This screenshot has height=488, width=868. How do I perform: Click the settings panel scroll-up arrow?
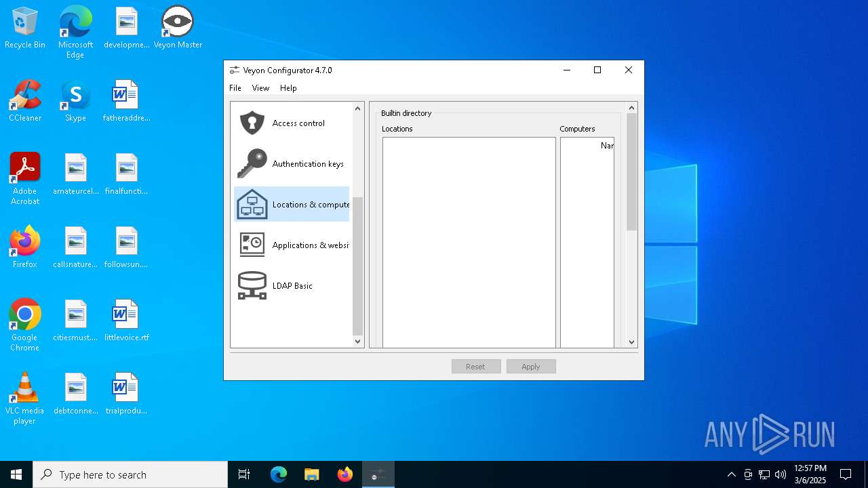coord(632,108)
